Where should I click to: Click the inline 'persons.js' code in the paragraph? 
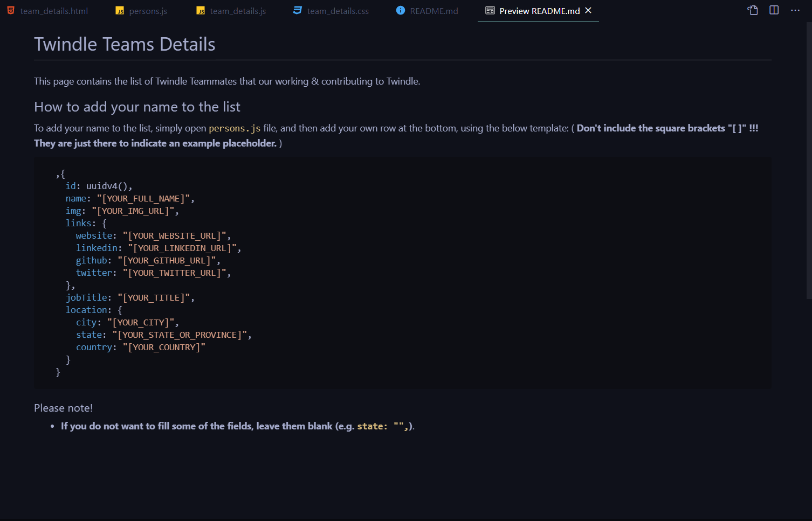coord(235,128)
